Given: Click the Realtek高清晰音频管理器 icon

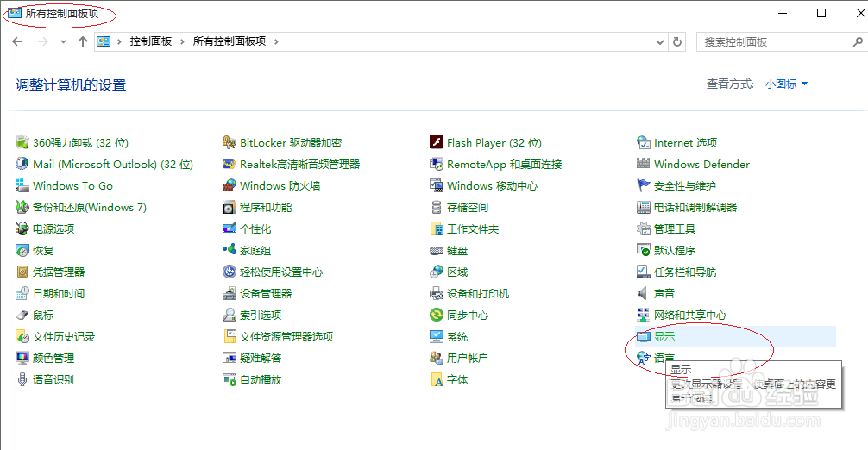Looking at the screenshot, I should pyautogui.click(x=230, y=164).
